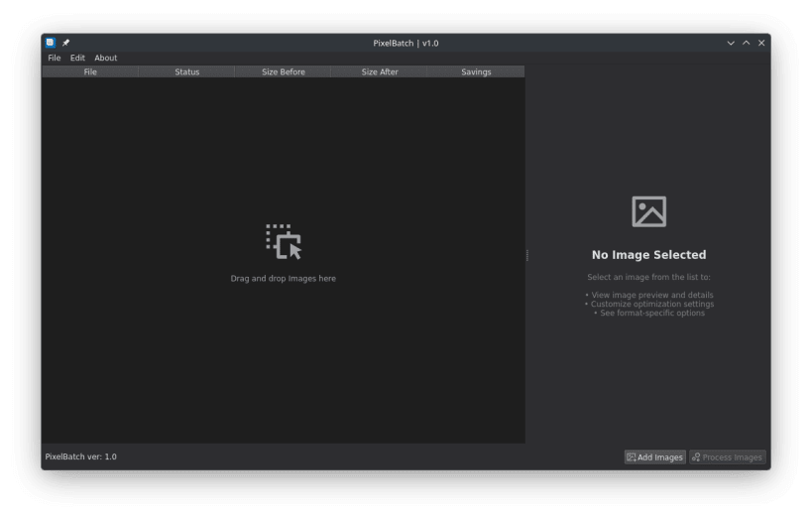This screenshot has height=519, width=812.
Task: Open the Edit menu
Action: point(77,58)
